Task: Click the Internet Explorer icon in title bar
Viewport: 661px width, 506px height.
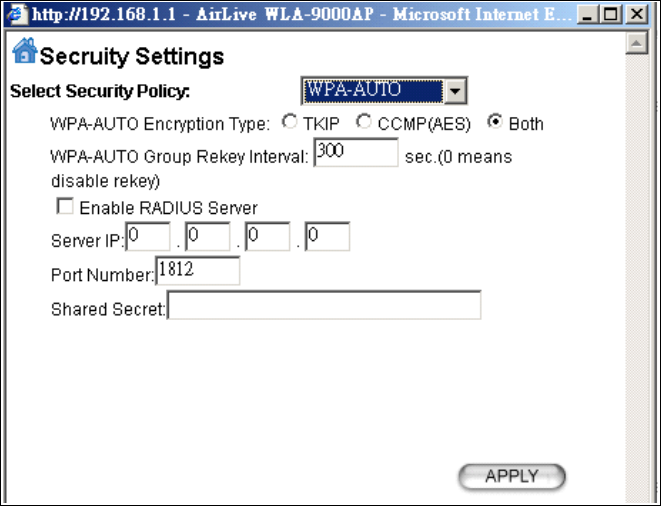Action: [x=16, y=15]
